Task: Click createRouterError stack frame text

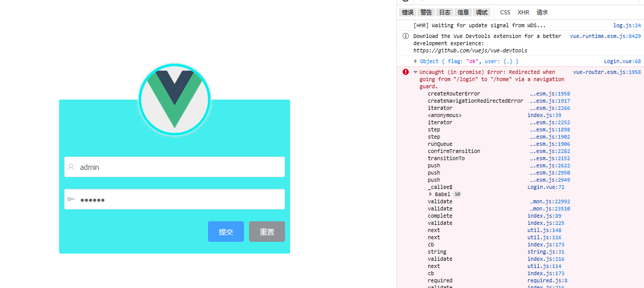Action: coord(454,93)
